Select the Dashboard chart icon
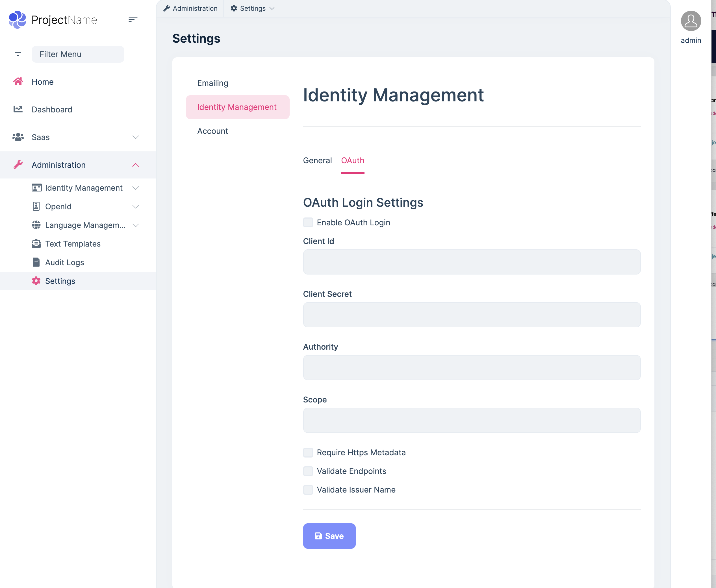Viewport: 716px width, 588px height. 18,109
